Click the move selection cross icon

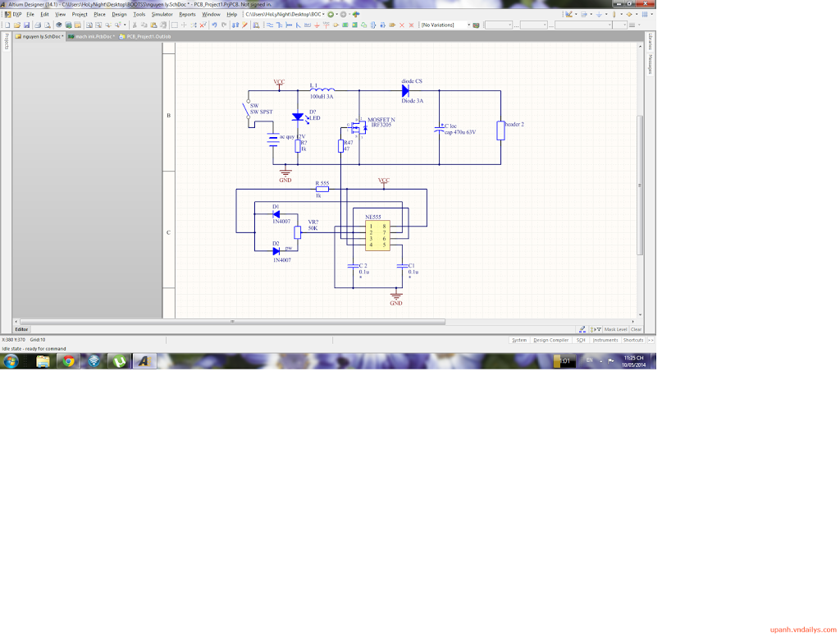click(184, 25)
